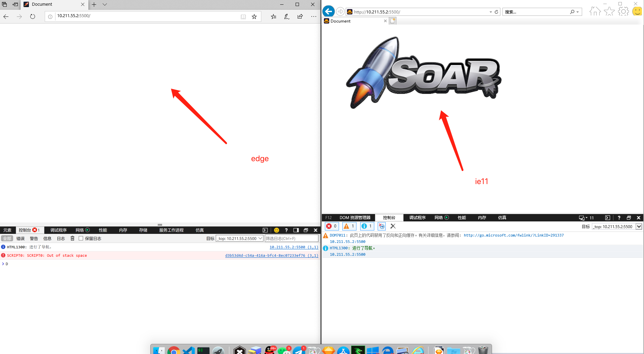Open the 调试程序 tab in Edge DevTools
The width and height of the screenshot is (644, 354).
[58, 230]
